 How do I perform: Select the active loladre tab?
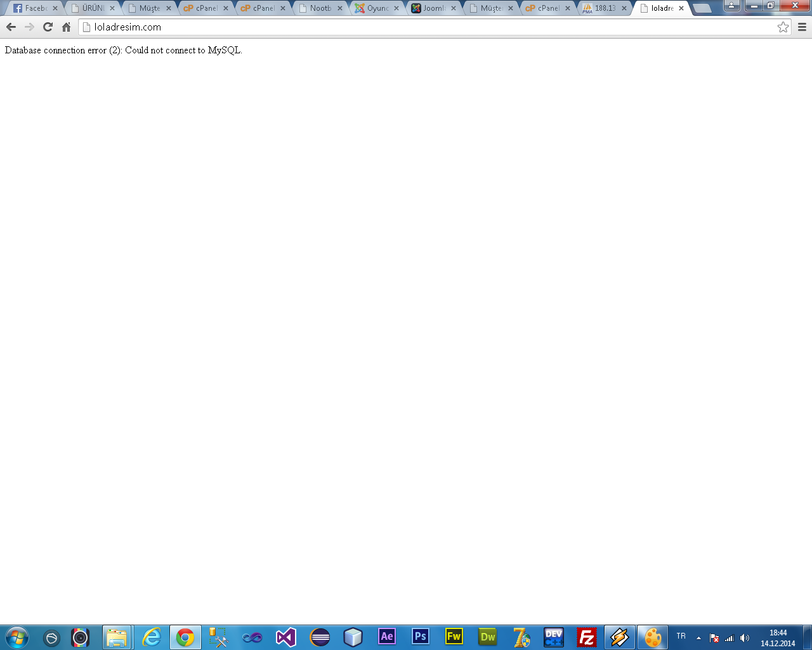tap(662, 8)
